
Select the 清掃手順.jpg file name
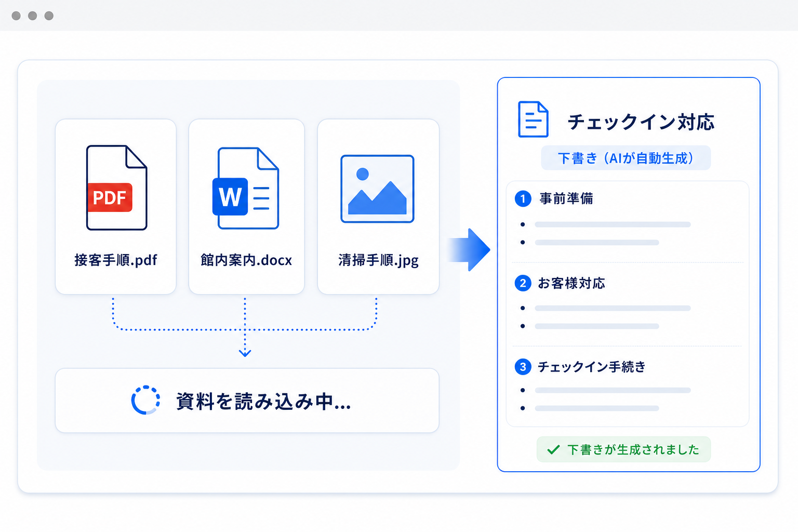click(x=378, y=260)
